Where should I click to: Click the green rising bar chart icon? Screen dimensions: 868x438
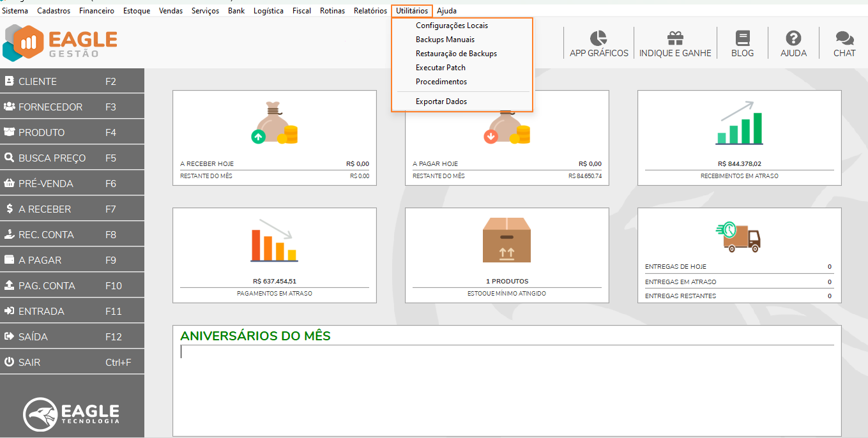point(740,123)
